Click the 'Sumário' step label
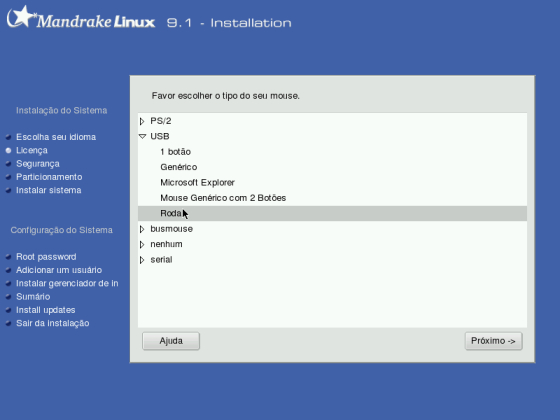Viewport: 560px width, 420px height. tap(33, 297)
